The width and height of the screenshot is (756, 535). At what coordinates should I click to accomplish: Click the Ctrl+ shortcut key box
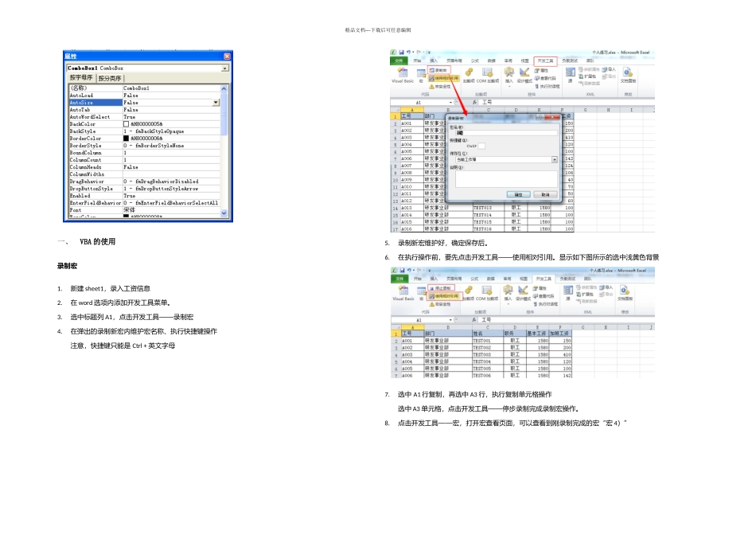tap(481, 146)
